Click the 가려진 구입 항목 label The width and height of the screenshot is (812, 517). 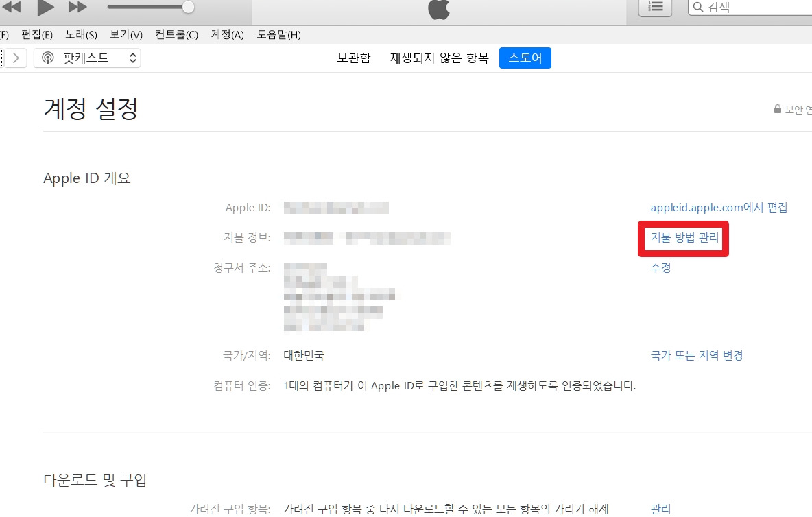tap(230, 509)
